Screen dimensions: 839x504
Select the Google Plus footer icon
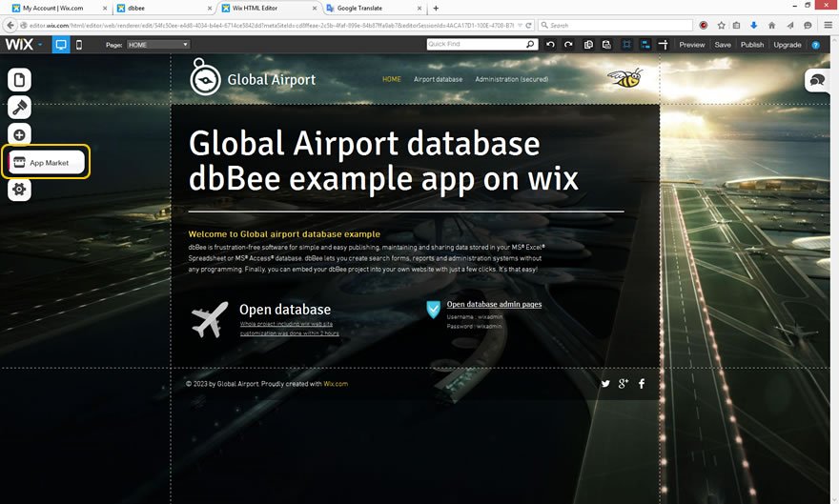624,384
